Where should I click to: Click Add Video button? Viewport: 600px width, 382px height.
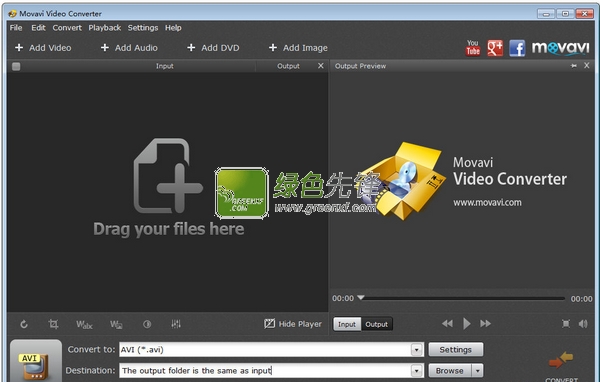[43, 48]
